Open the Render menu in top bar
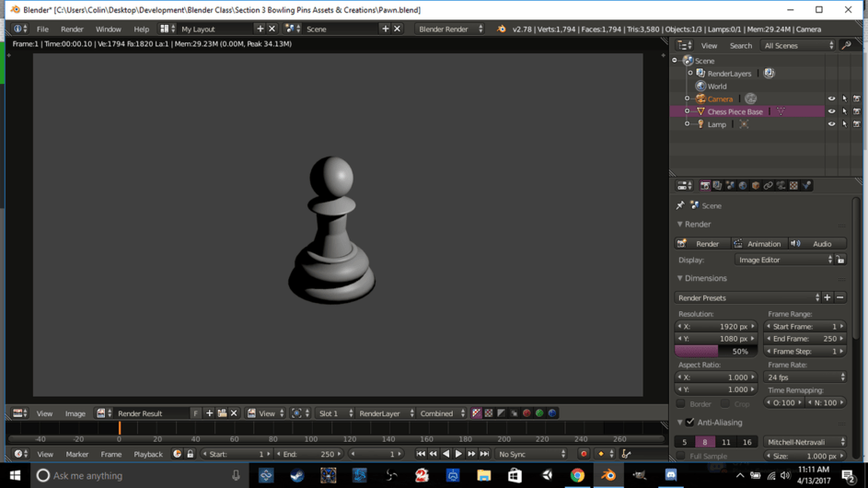Viewport: 868px width, 488px height. point(72,29)
